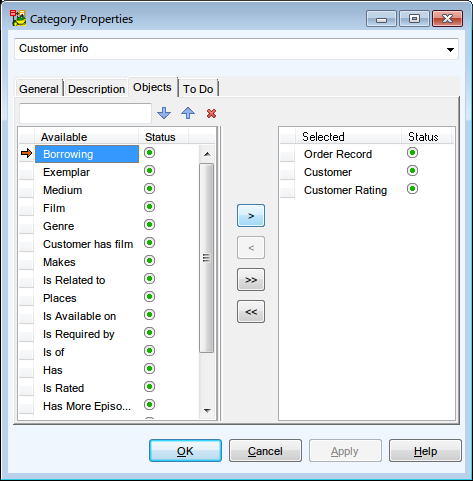
Task: Click the Category Properties title bar icon
Action: pyautogui.click(x=18, y=18)
